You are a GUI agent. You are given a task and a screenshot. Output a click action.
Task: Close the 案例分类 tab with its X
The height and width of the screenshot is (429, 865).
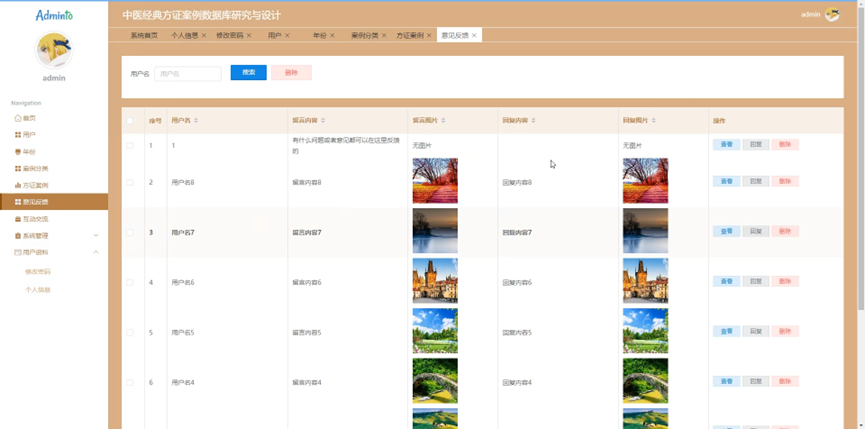pos(384,35)
